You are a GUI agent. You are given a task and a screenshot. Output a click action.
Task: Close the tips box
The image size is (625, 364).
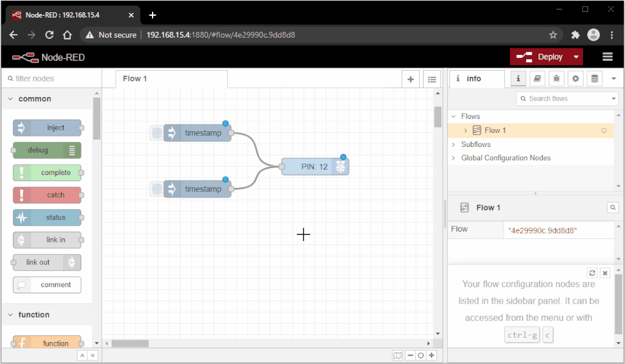point(605,273)
